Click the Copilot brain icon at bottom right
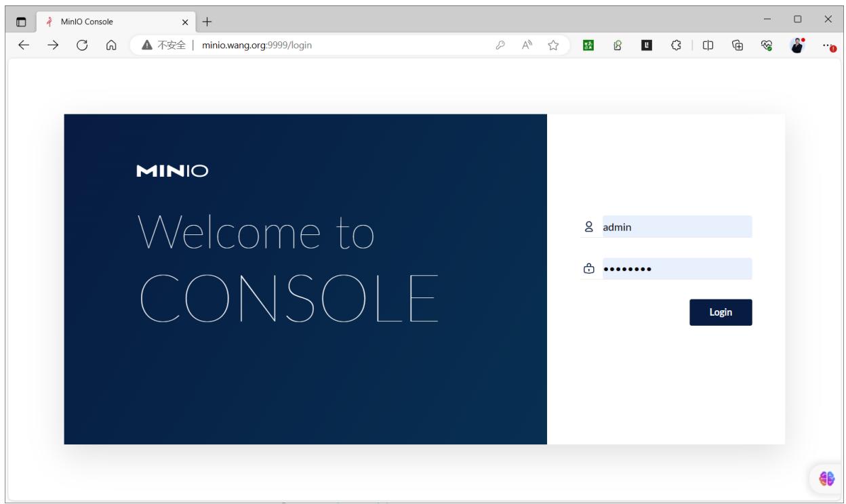The image size is (846, 504). [827, 478]
